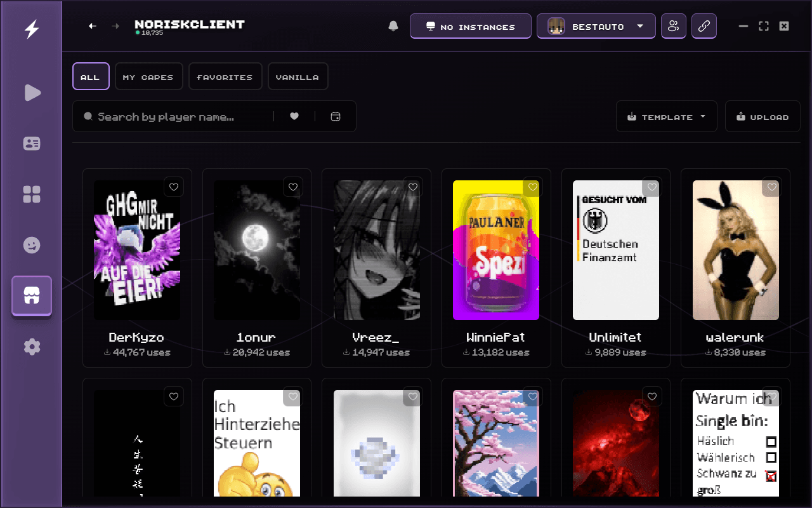Click the No Instances button
The height and width of the screenshot is (508, 812).
[471, 26]
